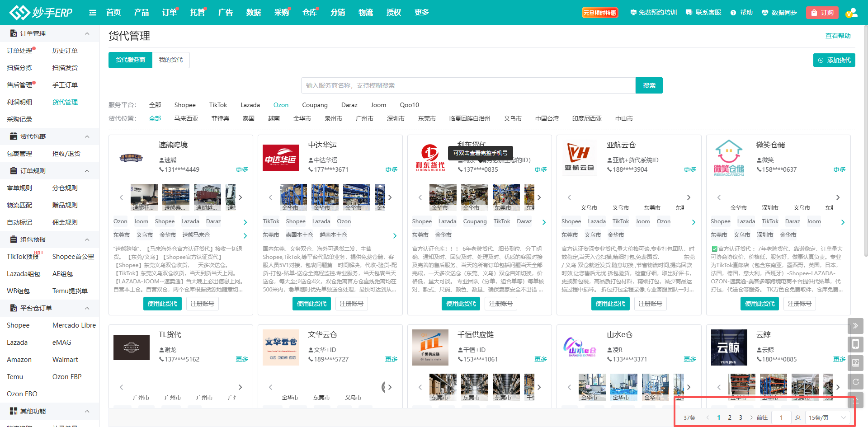Click the service provider name search field

tap(468, 85)
